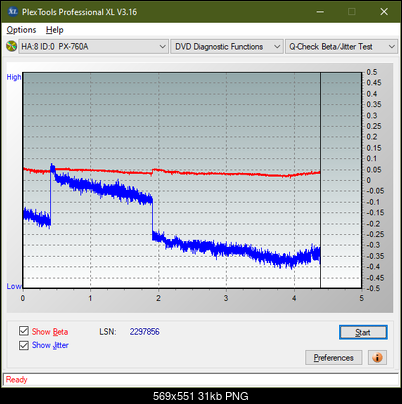402x404 pixels.
Task: Click the Start button
Action: (363, 332)
